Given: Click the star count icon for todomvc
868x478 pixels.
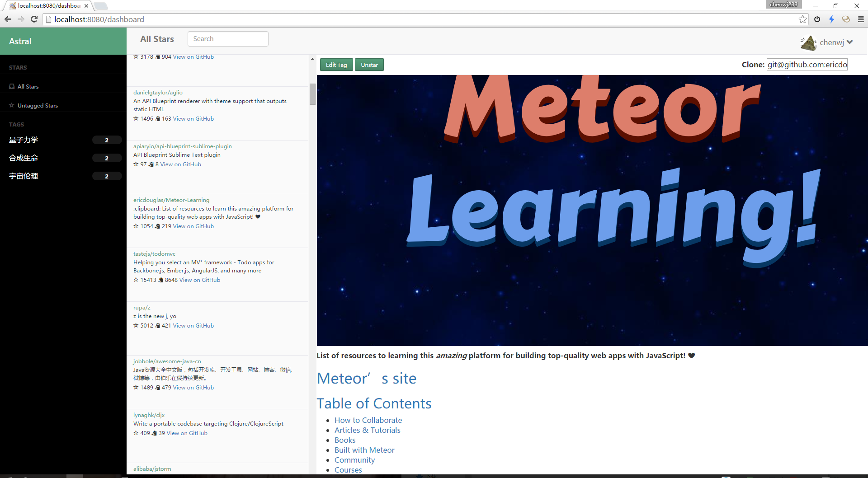Looking at the screenshot, I should click(x=136, y=280).
